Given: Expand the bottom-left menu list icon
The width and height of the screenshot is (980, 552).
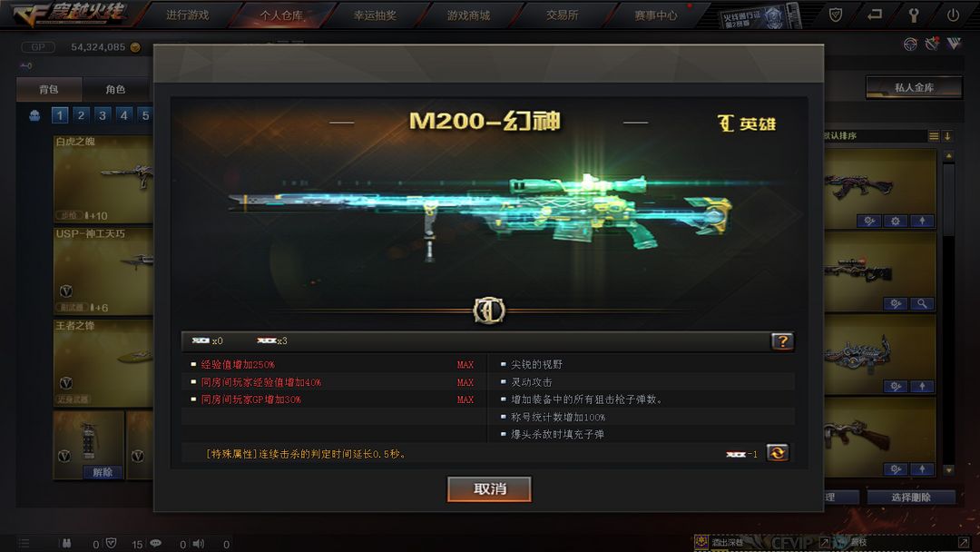Looking at the screenshot, I should point(24,543).
